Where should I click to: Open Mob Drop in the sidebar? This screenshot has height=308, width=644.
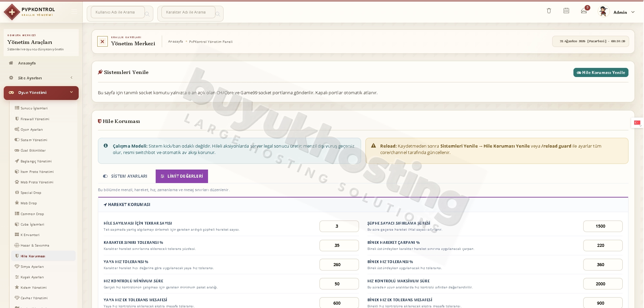pos(43,203)
